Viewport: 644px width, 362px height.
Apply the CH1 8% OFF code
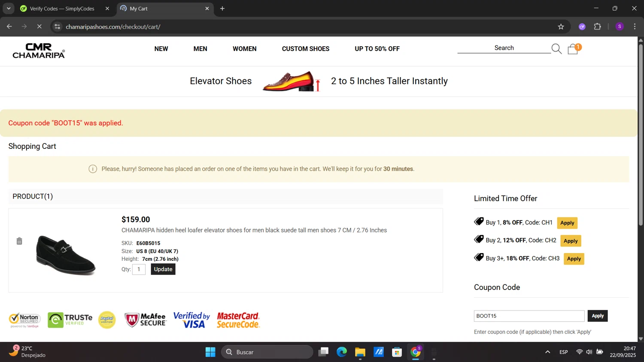click(567, 223)
